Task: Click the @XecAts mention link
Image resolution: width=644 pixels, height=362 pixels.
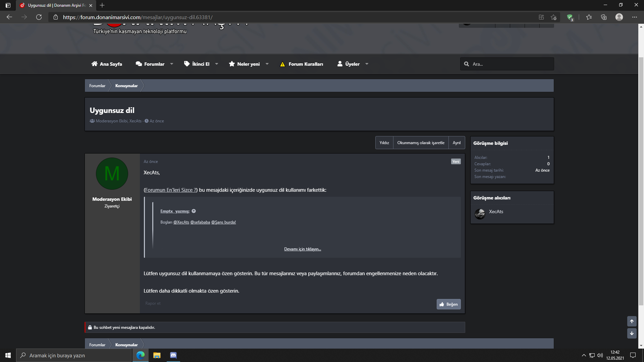Action: click(181, 222)
